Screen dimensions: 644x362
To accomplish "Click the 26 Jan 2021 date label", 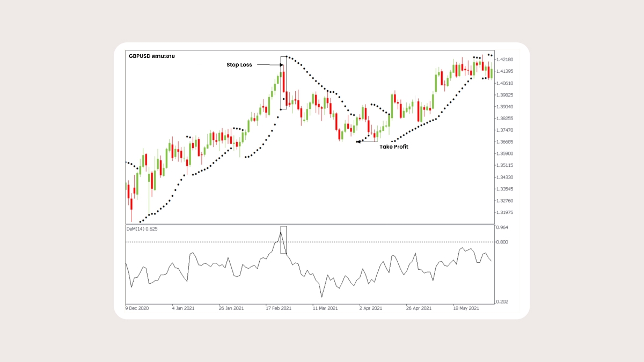I will click(232, 309).
